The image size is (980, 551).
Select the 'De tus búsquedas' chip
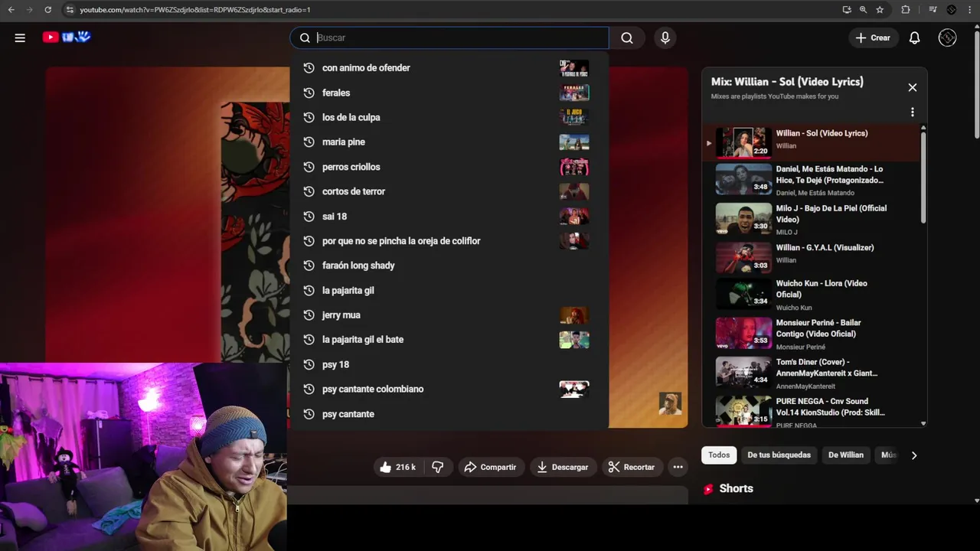[x=779, y=455]
